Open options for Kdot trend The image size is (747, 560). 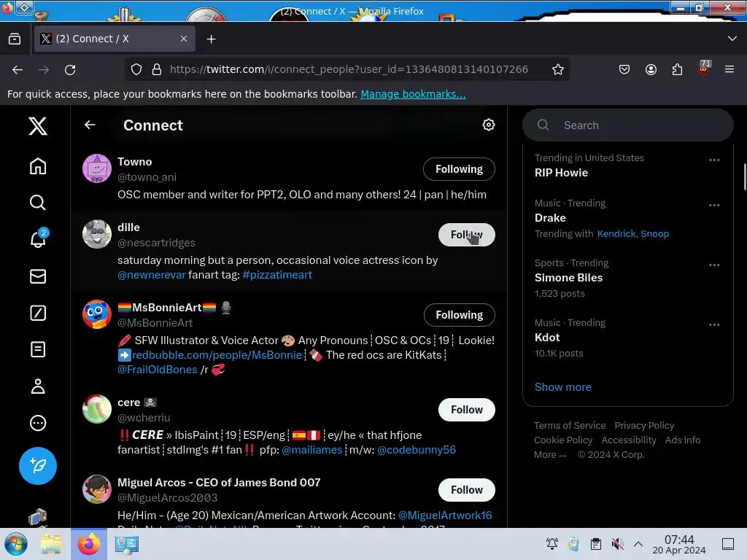(x=714, y=324)
